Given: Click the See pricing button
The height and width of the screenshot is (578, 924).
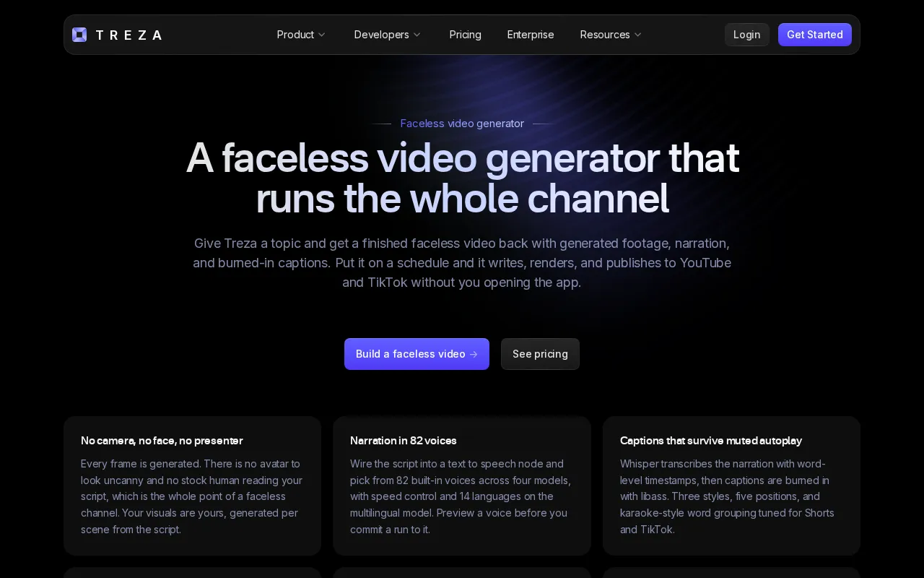Looking at the screenshot, I should point(540,354).
